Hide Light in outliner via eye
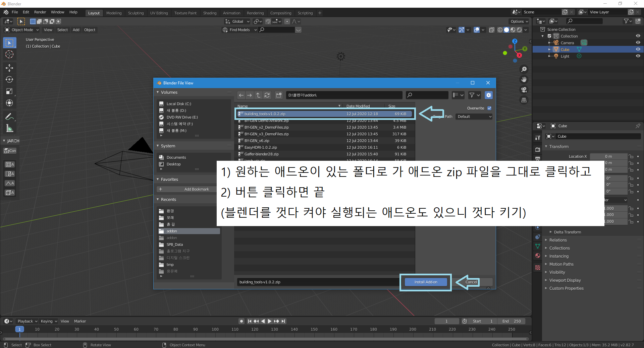The width and height of the screenshot is (644, 348). (x=638, y=56)
